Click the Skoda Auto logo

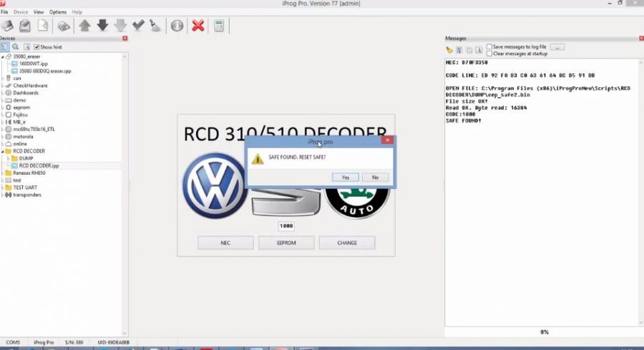(x=356, y=203)
